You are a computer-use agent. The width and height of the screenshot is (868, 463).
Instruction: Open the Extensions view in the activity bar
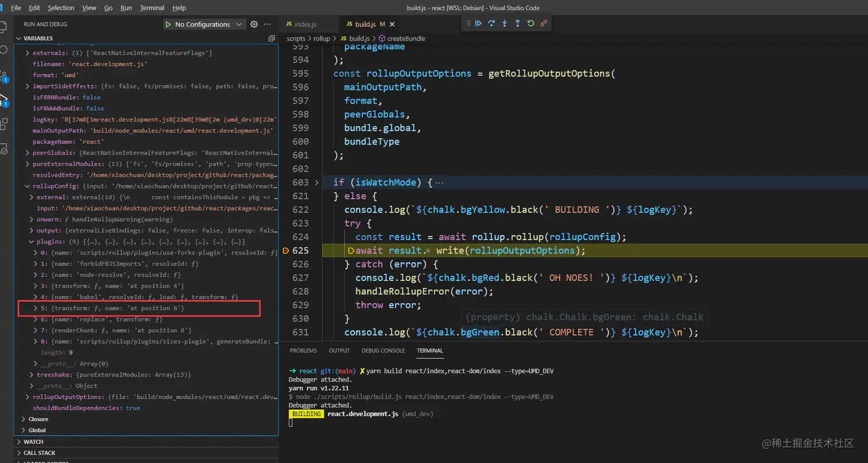(4, 124)
